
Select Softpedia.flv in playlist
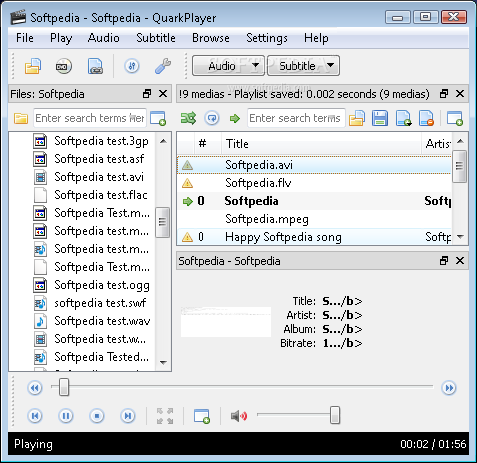(x=314, y=183)
